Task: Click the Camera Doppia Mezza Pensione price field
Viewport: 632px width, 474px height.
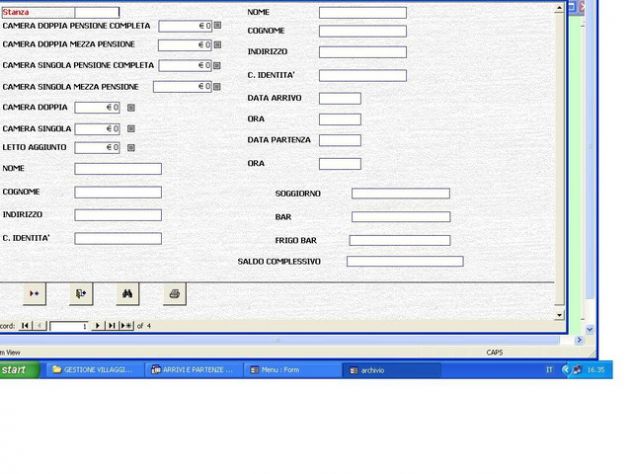Action: [185, 45]
